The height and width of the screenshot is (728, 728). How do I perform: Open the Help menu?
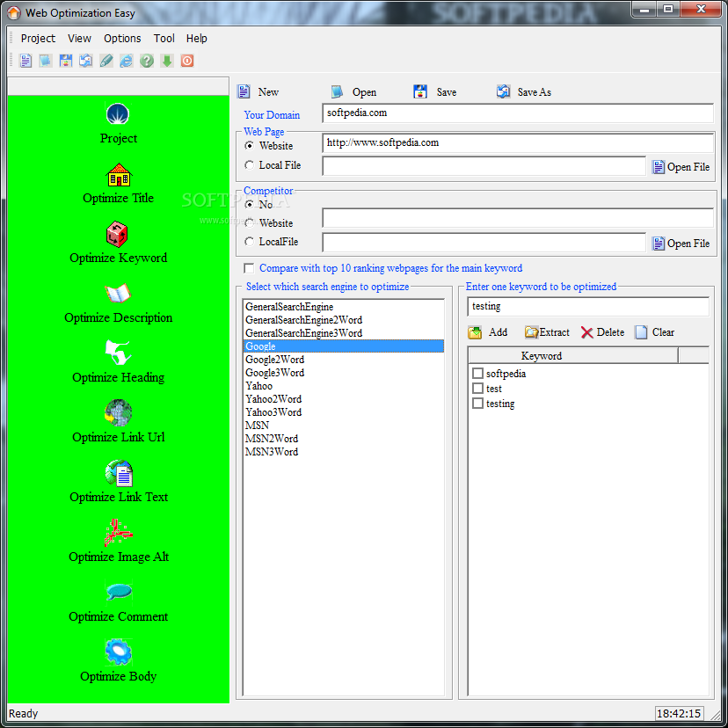click(x=196, y=39)
